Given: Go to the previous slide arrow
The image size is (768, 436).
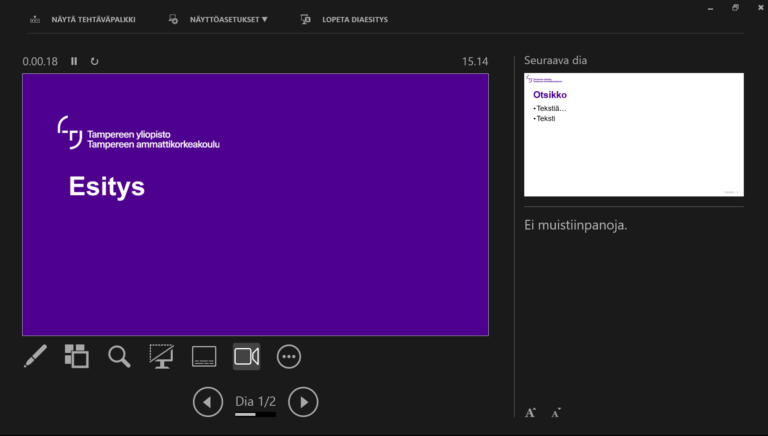Looking at the screenshot, I should pos(207,402).
